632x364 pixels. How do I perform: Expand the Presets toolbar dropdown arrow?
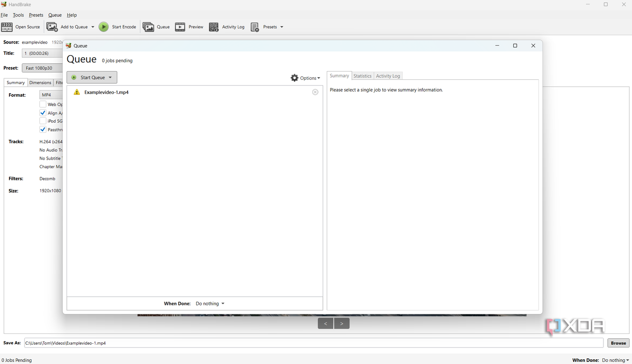coord(282,27)
